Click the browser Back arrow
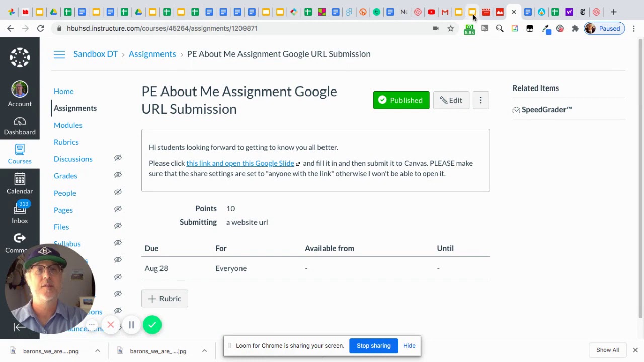The width and height of the screenshot is (644, 362). coord(11,29)
